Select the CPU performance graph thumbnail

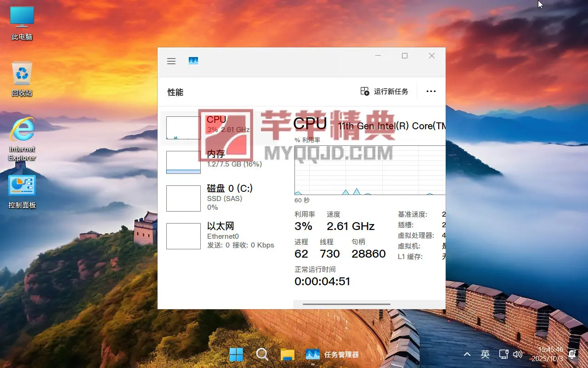(x=183, y=128)
